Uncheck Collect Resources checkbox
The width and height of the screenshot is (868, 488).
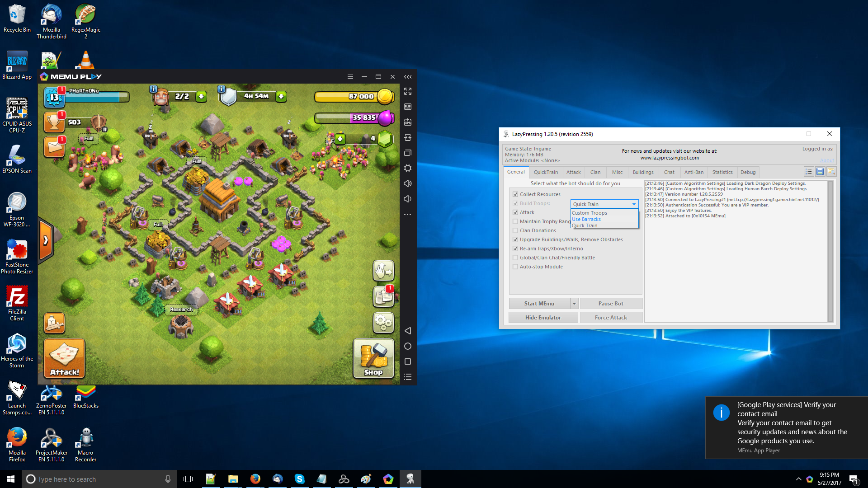515,194
